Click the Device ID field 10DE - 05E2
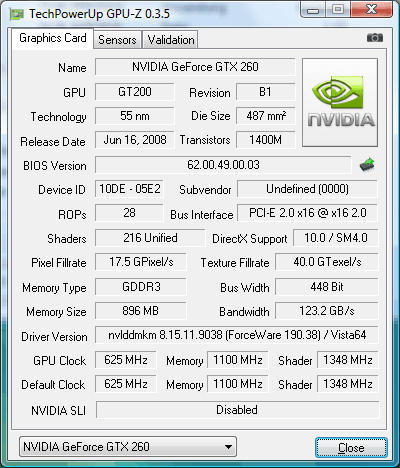This screenshot has height=468, width=400. tap(129, 189)
